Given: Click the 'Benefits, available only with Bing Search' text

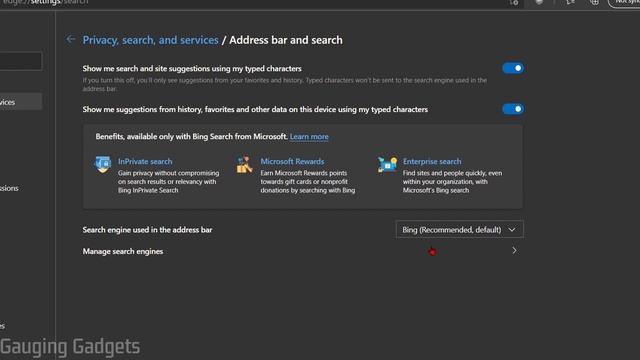Looking at the screenshot, I should tap(191, 137).
